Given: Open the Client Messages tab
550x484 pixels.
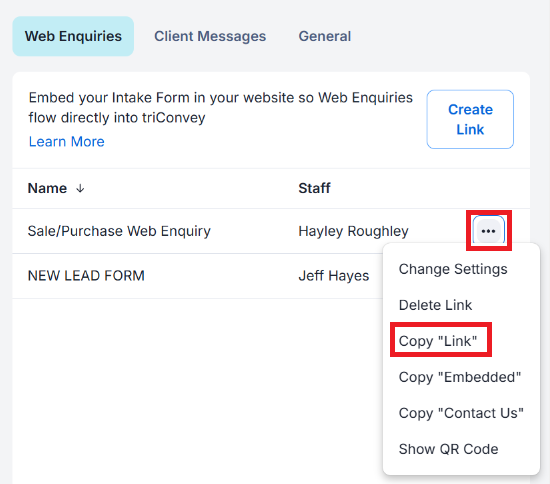Looking at the screenshot, I should point(210,36).
